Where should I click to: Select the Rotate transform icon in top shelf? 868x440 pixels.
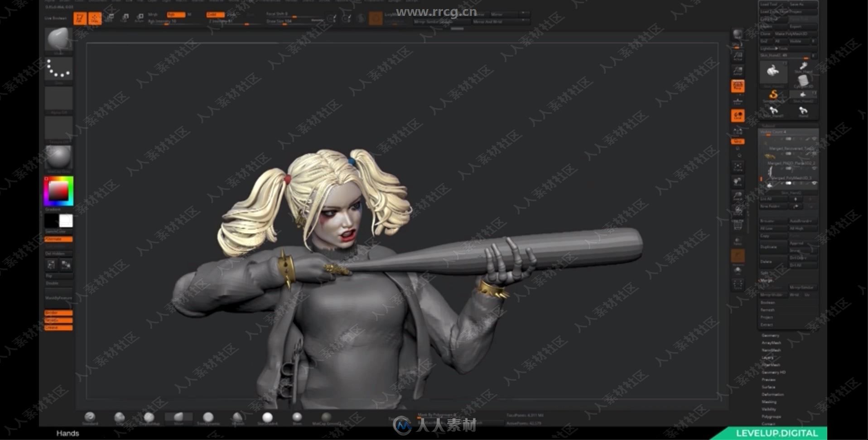click(140, 18)
